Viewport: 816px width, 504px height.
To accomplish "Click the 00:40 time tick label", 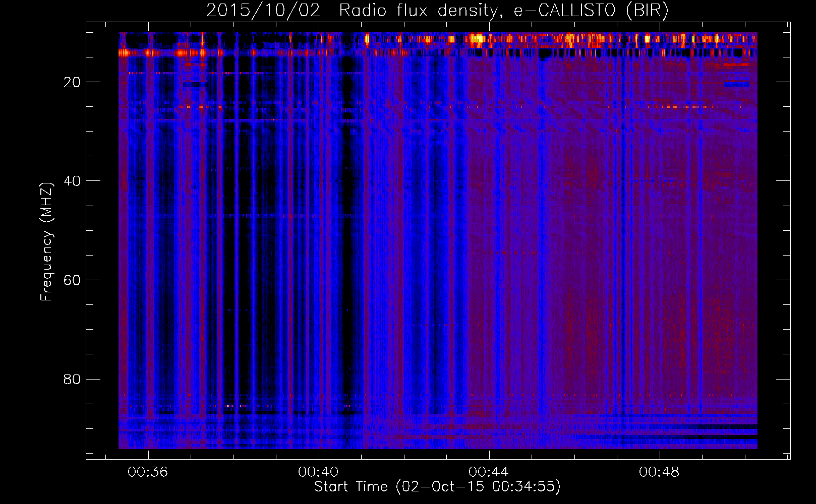I will [318, 472].
